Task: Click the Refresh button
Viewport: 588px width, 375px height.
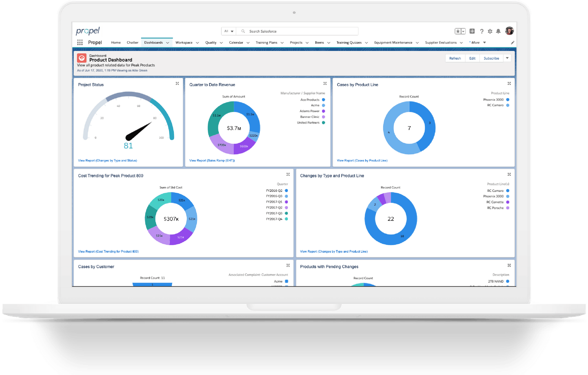Action: click(455, 58)
